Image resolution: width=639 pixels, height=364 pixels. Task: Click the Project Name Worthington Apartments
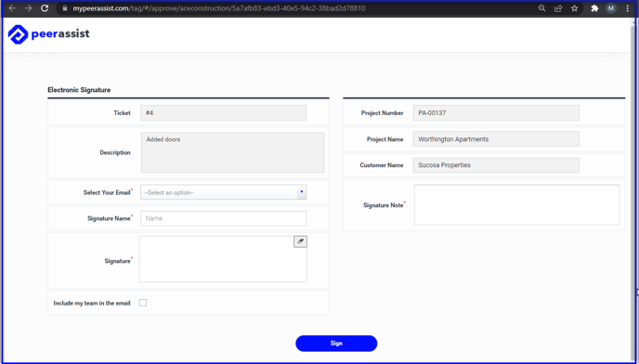[496, 139]
